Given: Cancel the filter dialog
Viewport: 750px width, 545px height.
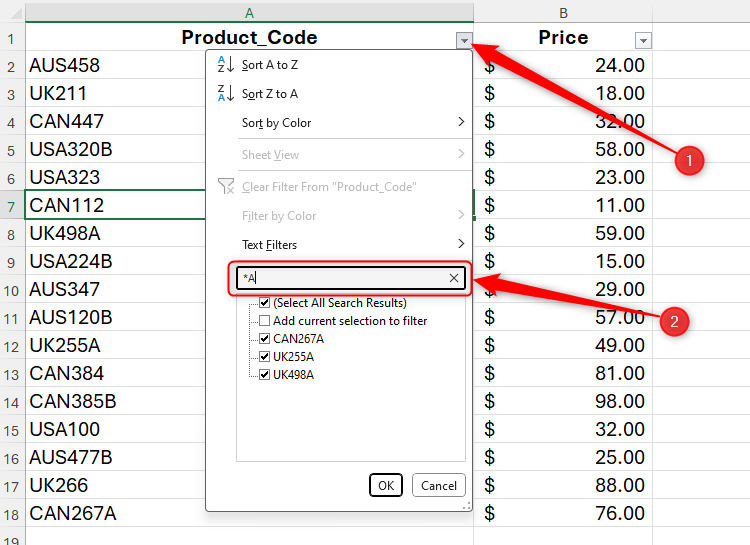Looking at the screenshot, I should (x=438, y=486).
